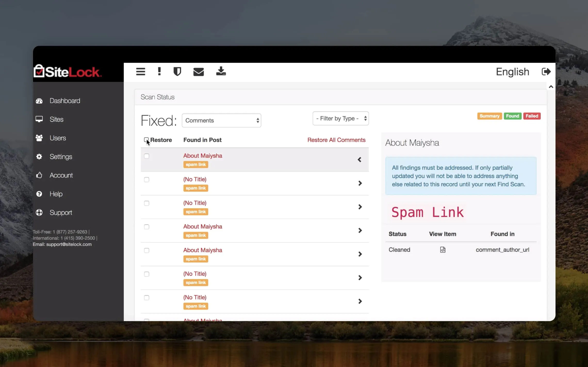Open Settings in the sidebar

tap(61, 157)
